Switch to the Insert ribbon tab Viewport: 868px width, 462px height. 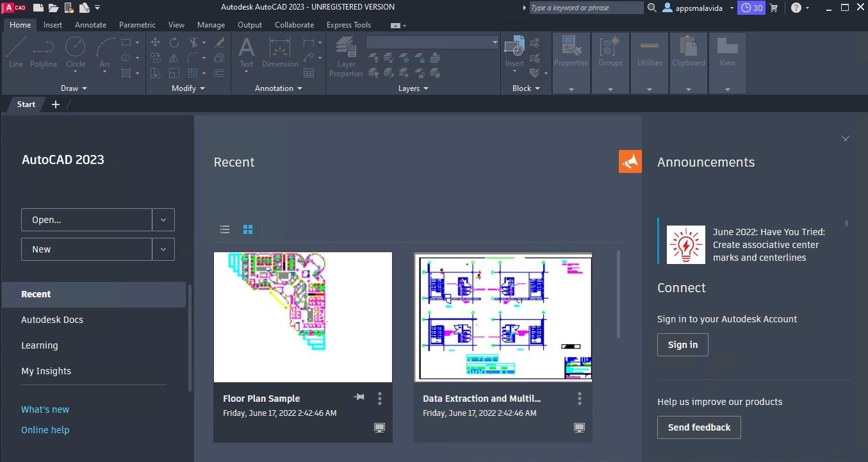(53, 25)
